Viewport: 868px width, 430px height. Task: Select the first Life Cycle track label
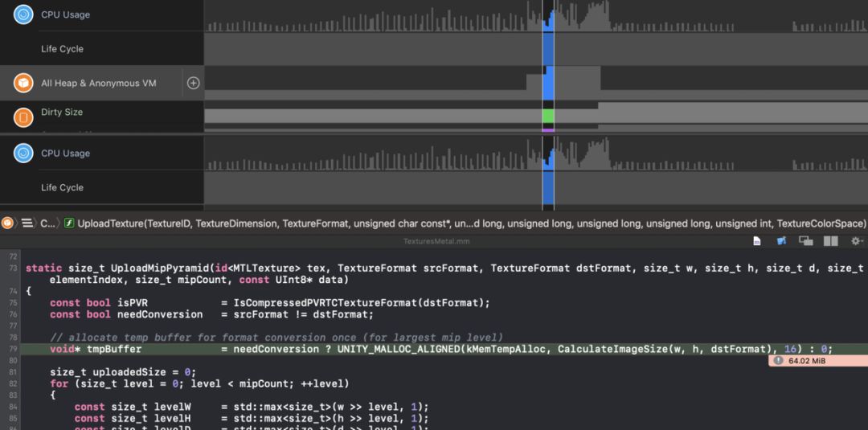(62, 49)
